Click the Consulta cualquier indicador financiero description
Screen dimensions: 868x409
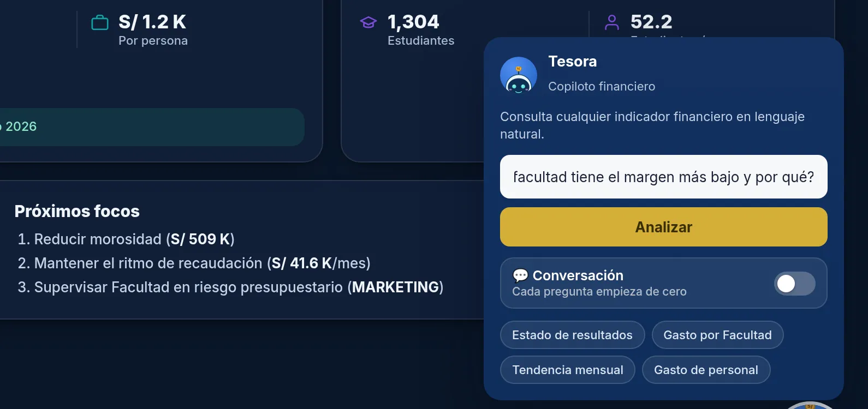(652, 125)
